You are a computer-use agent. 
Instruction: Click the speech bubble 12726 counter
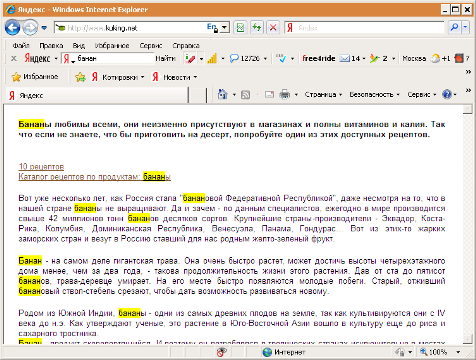(x=245, y=59)
